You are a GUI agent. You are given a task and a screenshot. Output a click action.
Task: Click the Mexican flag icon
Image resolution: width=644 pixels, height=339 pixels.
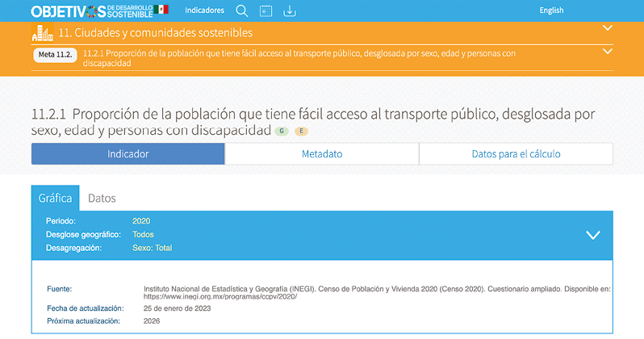pyautogui.click(x=161, y=10)
